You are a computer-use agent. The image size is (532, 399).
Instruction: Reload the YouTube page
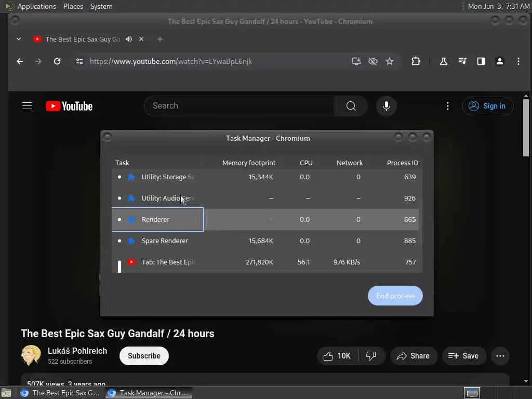pos(57,61)
